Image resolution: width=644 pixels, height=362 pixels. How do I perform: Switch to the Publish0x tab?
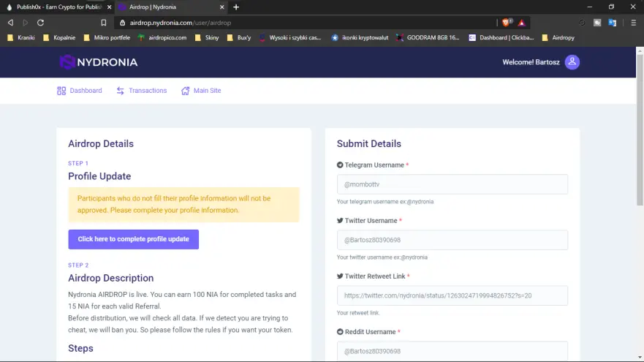pos(58,7)
